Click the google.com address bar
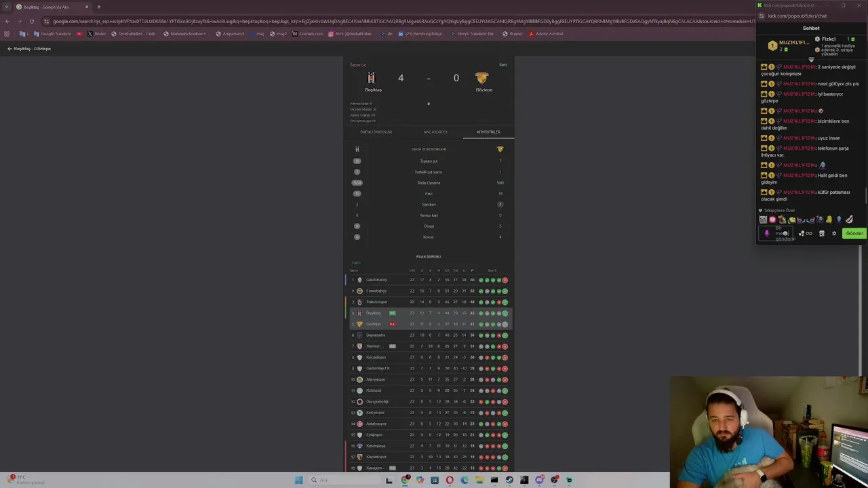Image resolution: width=868 pixels, height=488 pixels. point(400,21)
